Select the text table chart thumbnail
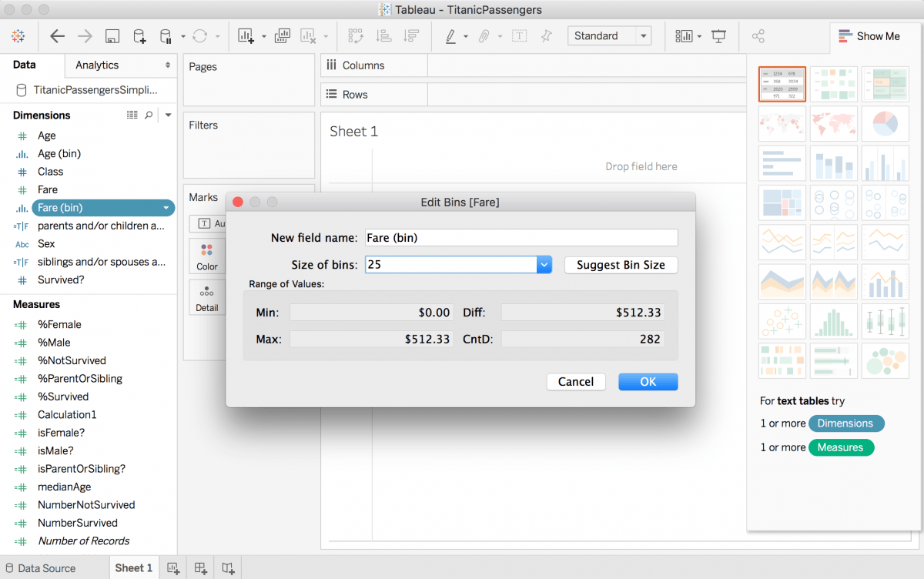 782,83
